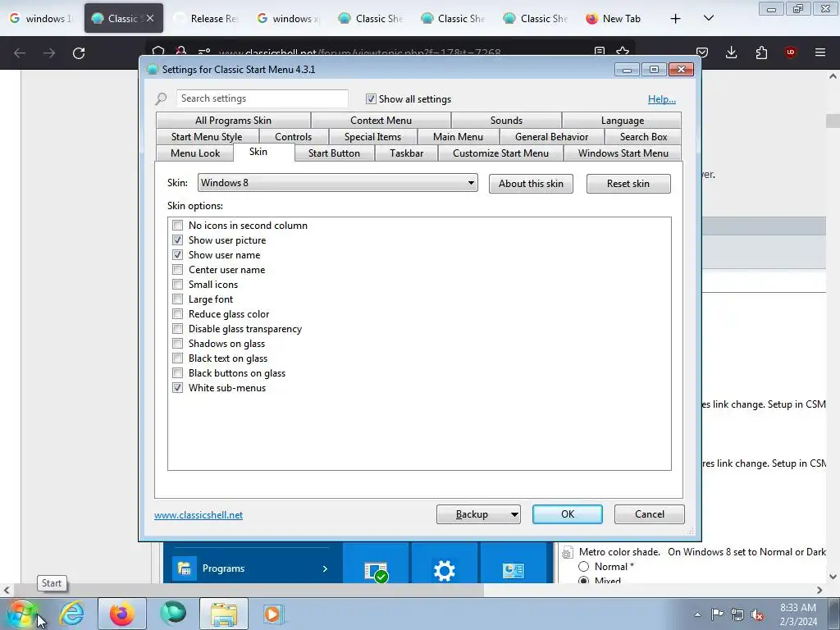
Task: Open the Special Items tab
Action: [373, 137]
